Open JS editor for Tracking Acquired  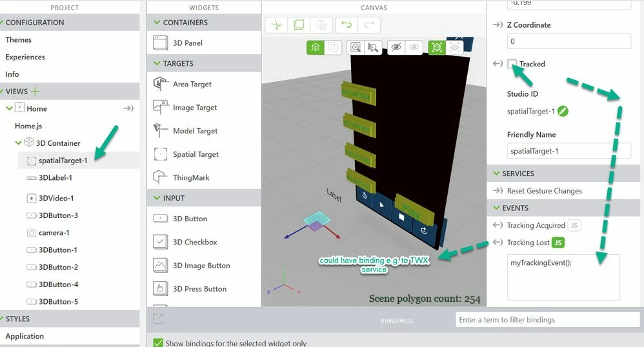(x=574, y=225)
